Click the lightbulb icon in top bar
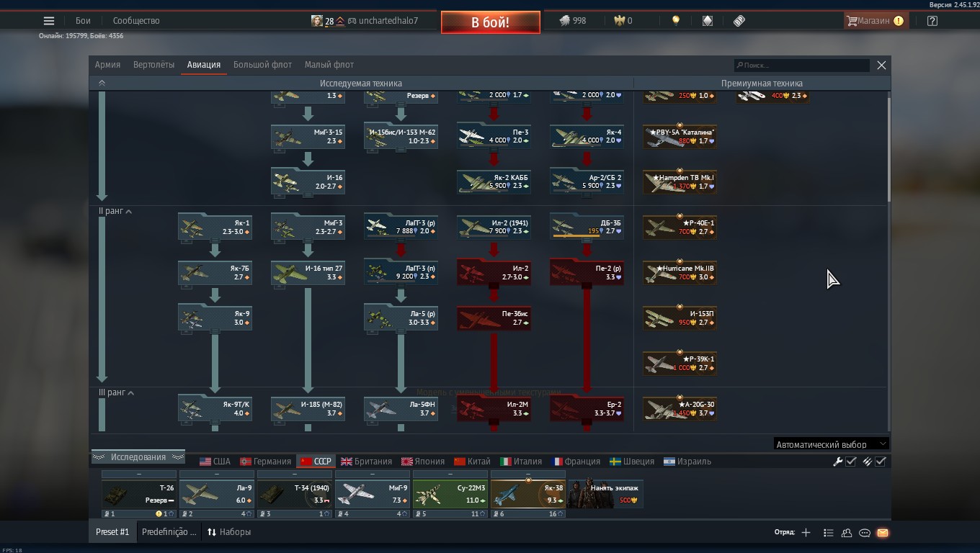The width and height of the screenshot is (980, 553). [675, 21]
